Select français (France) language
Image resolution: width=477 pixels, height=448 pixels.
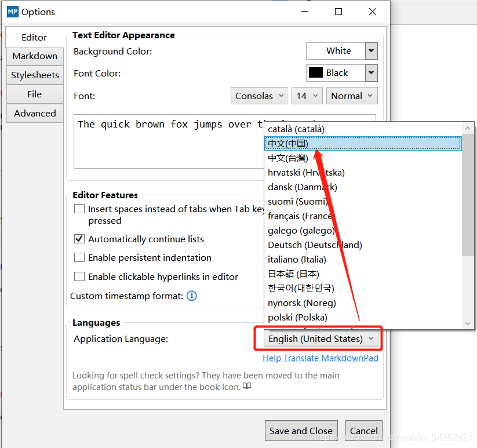[363, 216]
